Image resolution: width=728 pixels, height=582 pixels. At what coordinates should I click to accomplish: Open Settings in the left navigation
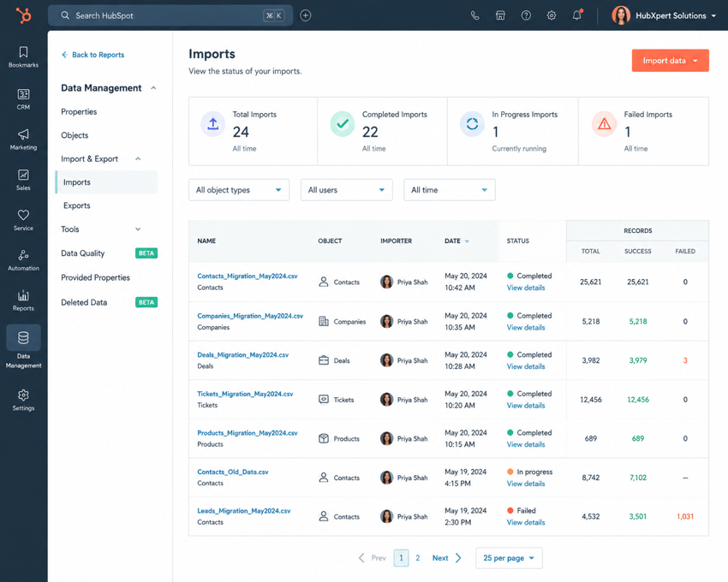23,400
